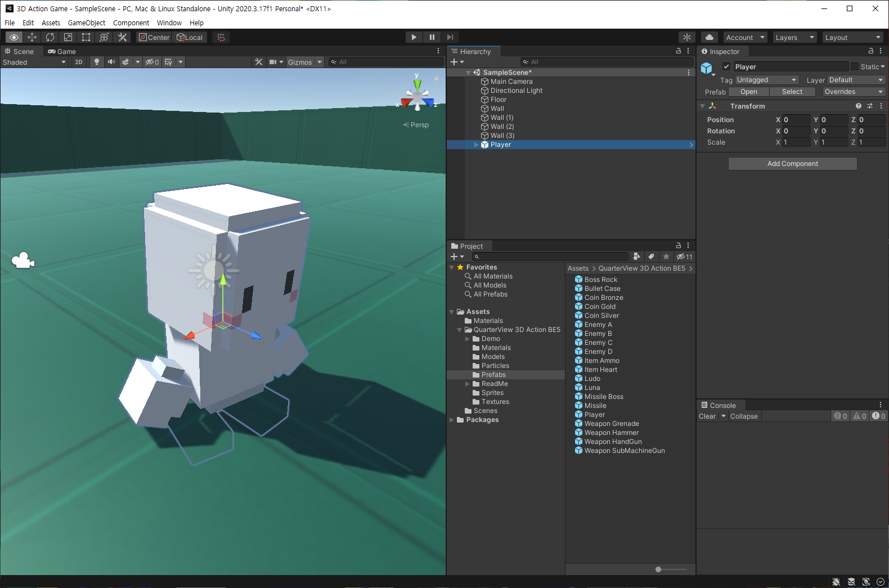Screen dimensions: 889x588
Task: Open the cloud services button
Action: 710,37
